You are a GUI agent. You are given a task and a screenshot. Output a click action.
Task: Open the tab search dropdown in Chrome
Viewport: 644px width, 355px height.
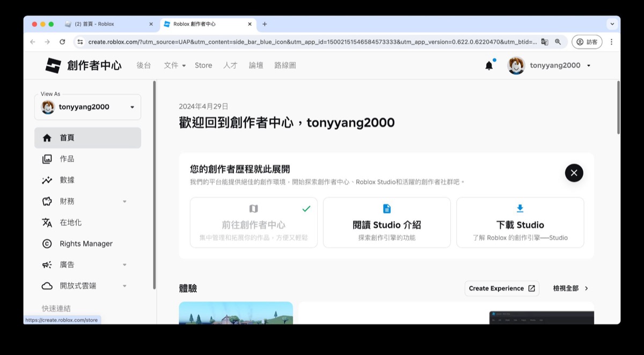(x=612, y=24)
